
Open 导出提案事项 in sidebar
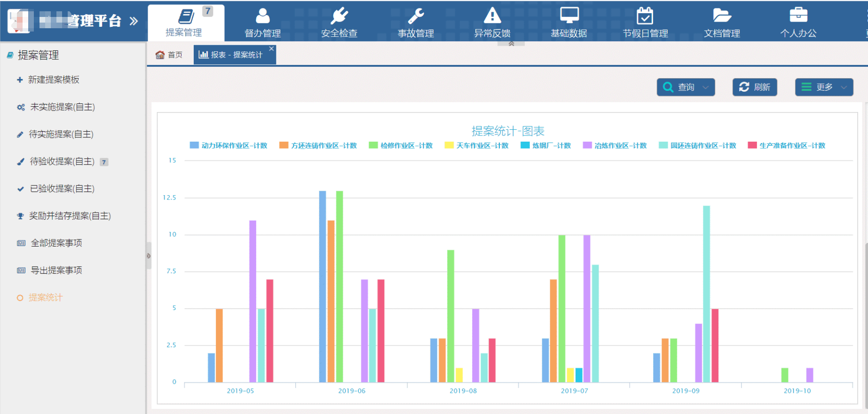pos(56,271)
